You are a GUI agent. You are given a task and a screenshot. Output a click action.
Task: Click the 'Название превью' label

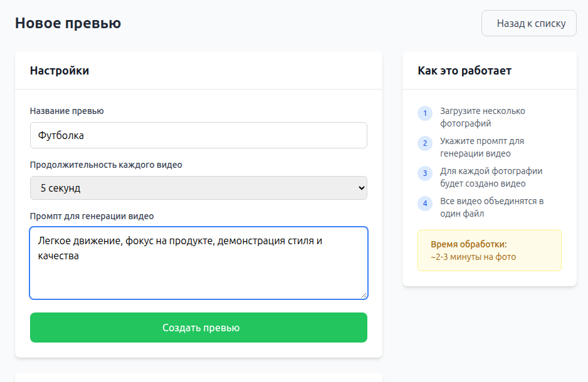[x=67, y=111]
